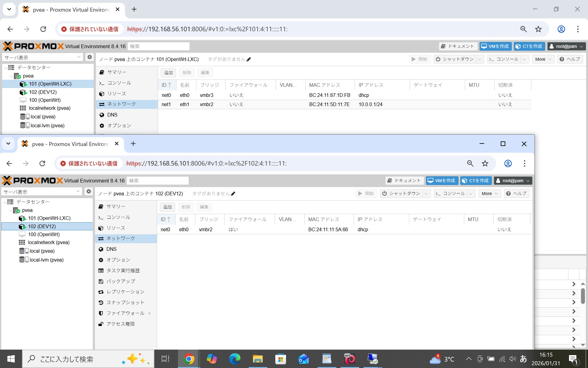Screen dimensions: 588x368
Task: Open シャットダウン dropdown arrow in lower window
Action: (426, 194)
